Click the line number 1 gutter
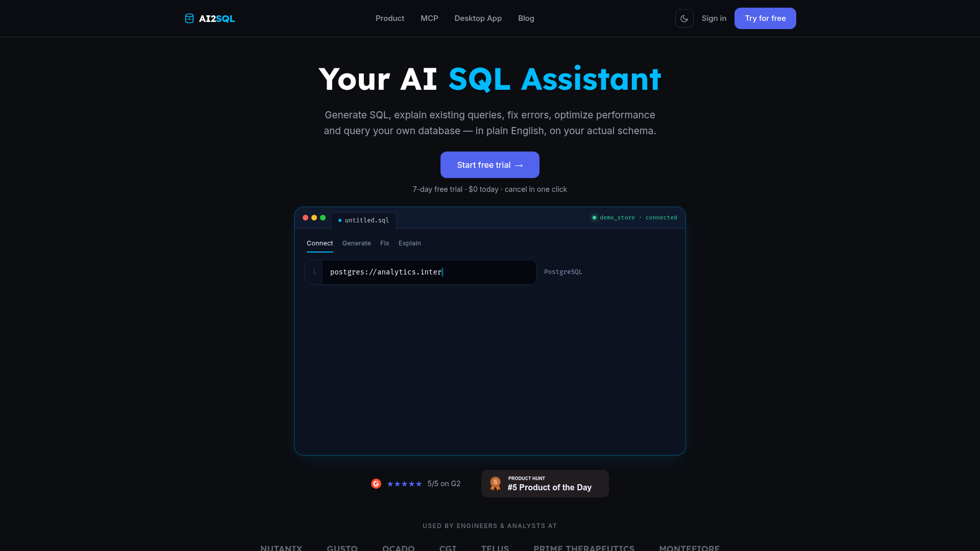Image resolution: width=980 pixels, height=551 pixels. tap(314, 272)
